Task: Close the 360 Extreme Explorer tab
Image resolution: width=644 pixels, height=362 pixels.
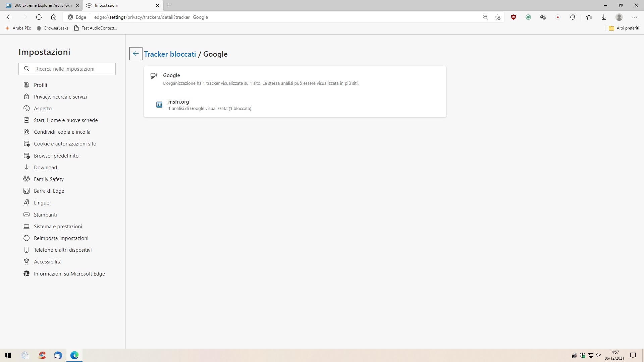Action: pyautogui.click(x=77, y=5)
